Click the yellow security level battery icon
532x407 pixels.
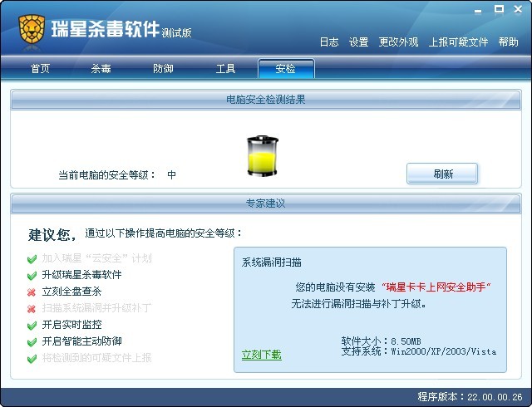point(263,156)
